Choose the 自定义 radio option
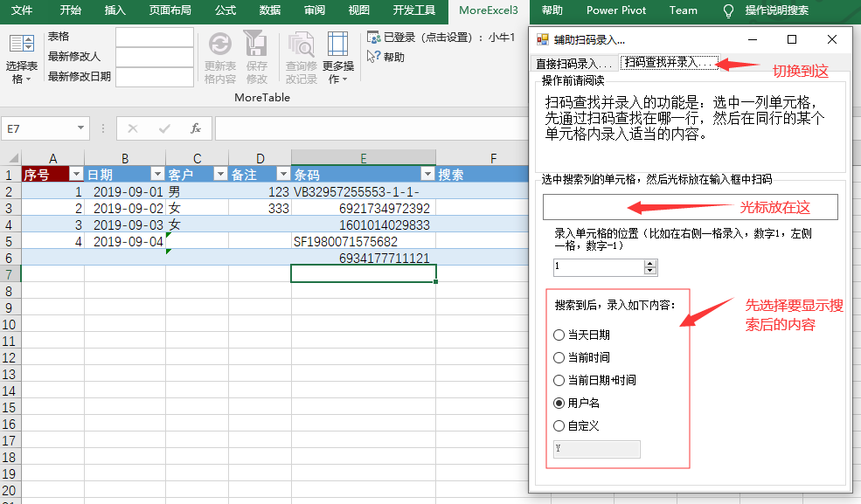 (559, 425)
